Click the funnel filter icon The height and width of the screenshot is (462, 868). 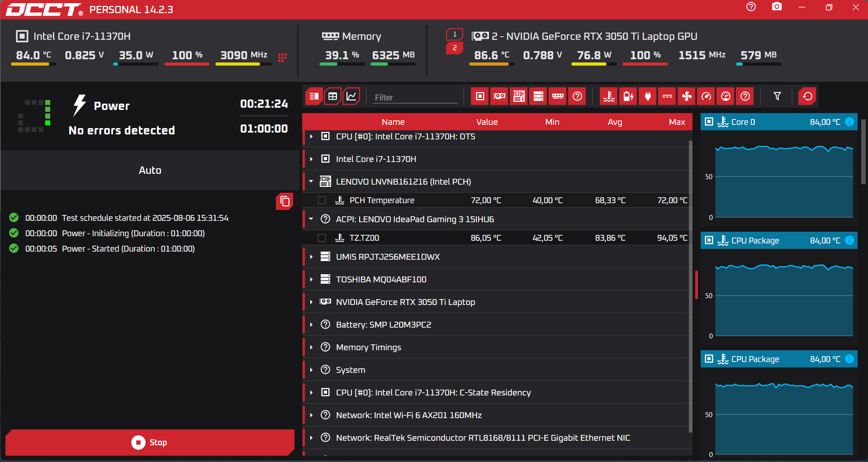(x=777, y=96)
